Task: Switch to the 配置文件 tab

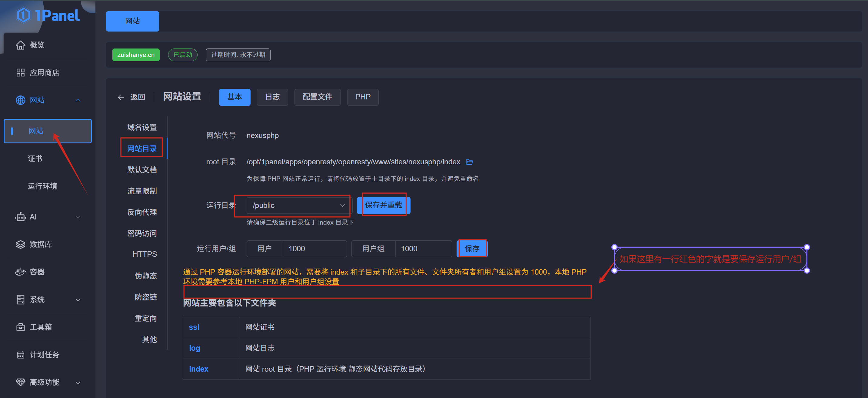Action: 317,97
